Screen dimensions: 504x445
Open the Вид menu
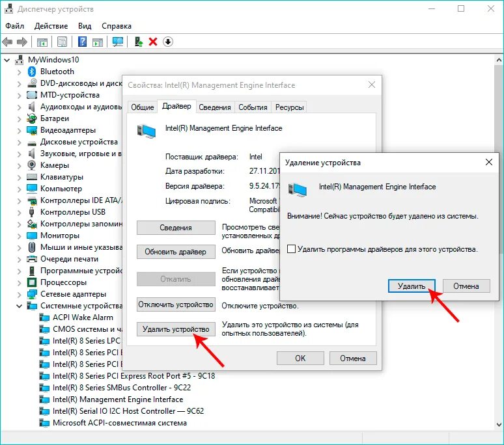point(85,26)
